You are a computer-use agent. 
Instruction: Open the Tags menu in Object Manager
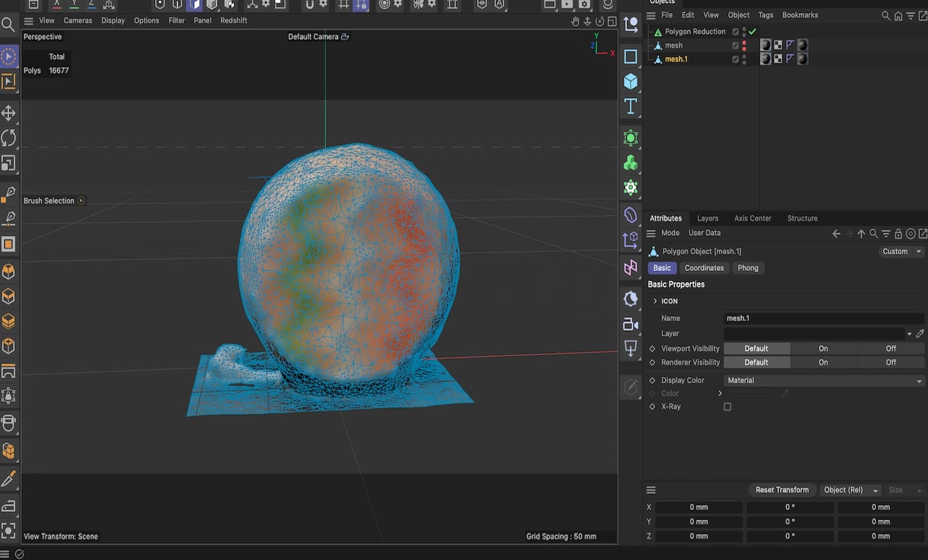pos(766,15)
